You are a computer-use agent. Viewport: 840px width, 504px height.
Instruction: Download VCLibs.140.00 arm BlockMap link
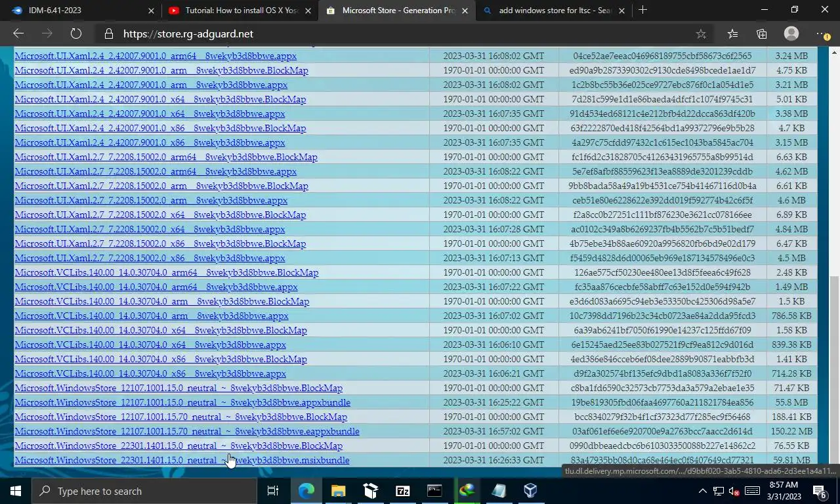point(161,301)
